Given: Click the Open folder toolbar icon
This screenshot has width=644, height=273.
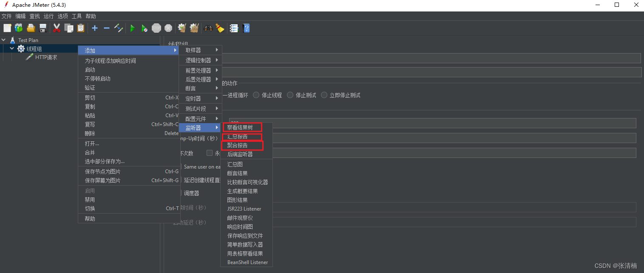Looking at the screenshot, I should 31,28.
